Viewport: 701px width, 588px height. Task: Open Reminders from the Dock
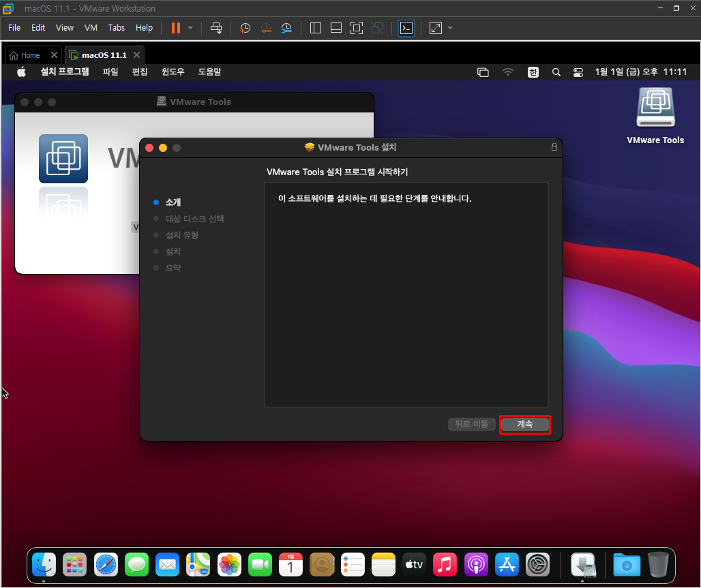[x=353, y=564]
